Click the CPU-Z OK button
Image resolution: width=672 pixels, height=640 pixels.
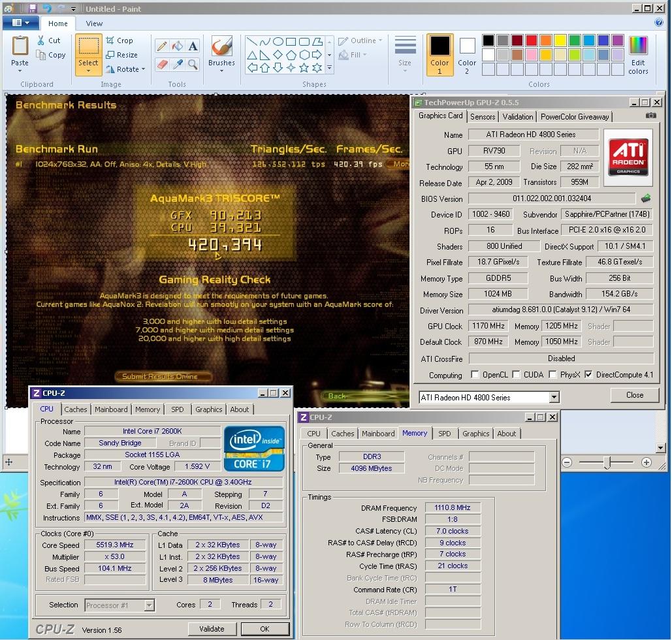[265, 629]
